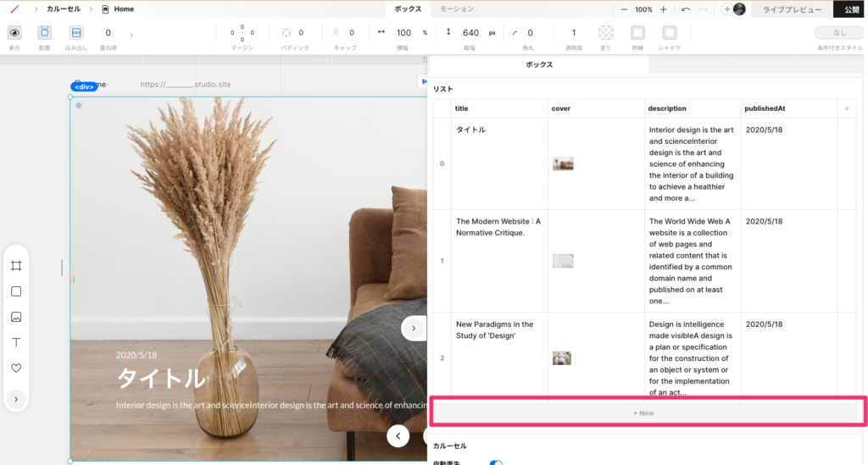Select the ボックス panel tab
This screenshot has width=868, height=465.
(539, 64)
